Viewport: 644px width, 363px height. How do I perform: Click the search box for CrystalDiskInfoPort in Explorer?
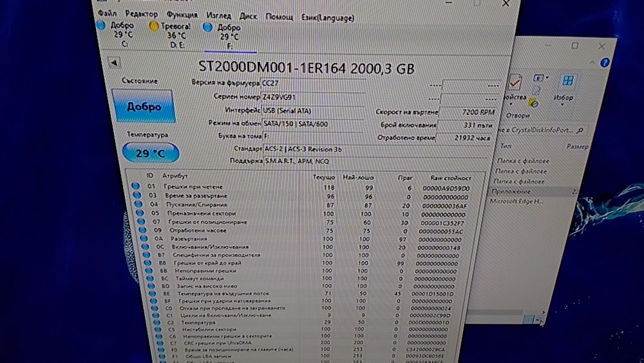[x=541, y=130]
